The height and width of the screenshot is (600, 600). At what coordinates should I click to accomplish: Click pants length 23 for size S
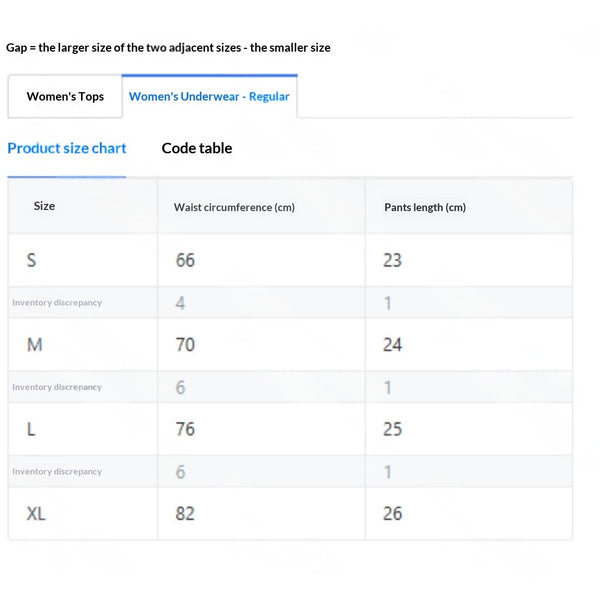point(393,260)
